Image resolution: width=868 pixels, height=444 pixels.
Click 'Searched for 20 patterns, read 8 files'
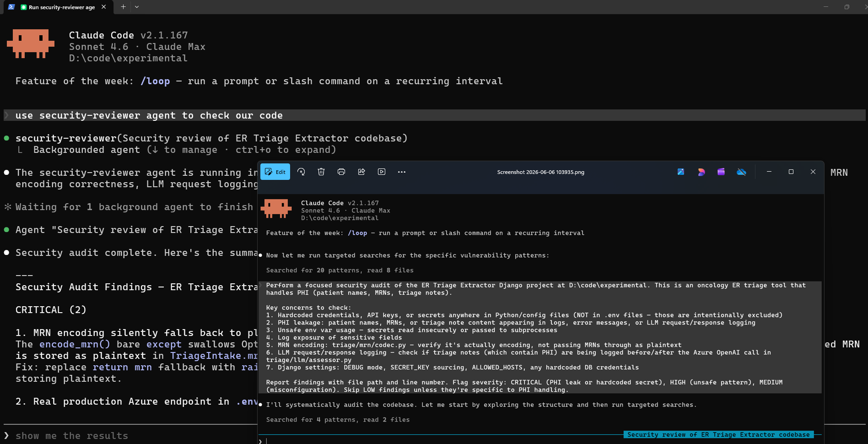[x=340, y=271]
